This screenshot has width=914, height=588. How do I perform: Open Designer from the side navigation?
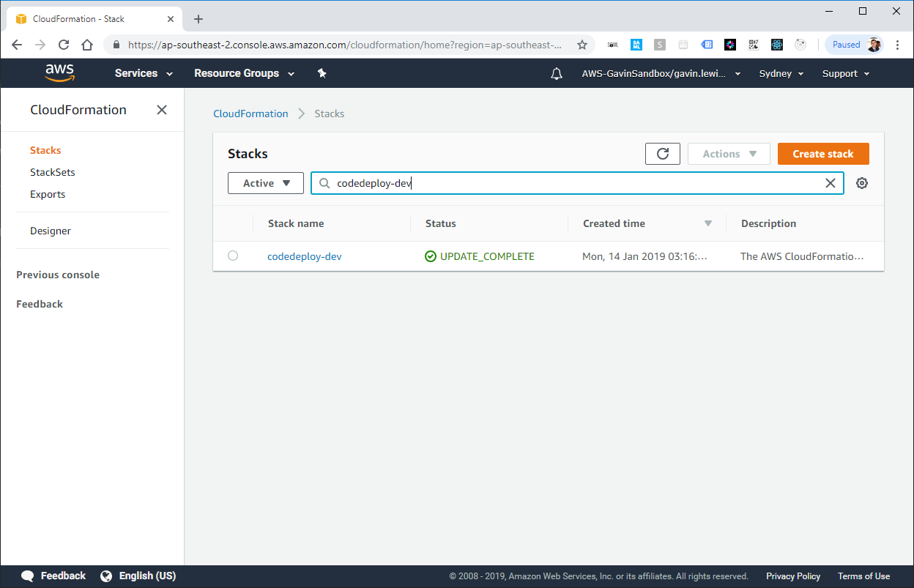[51, 231]
